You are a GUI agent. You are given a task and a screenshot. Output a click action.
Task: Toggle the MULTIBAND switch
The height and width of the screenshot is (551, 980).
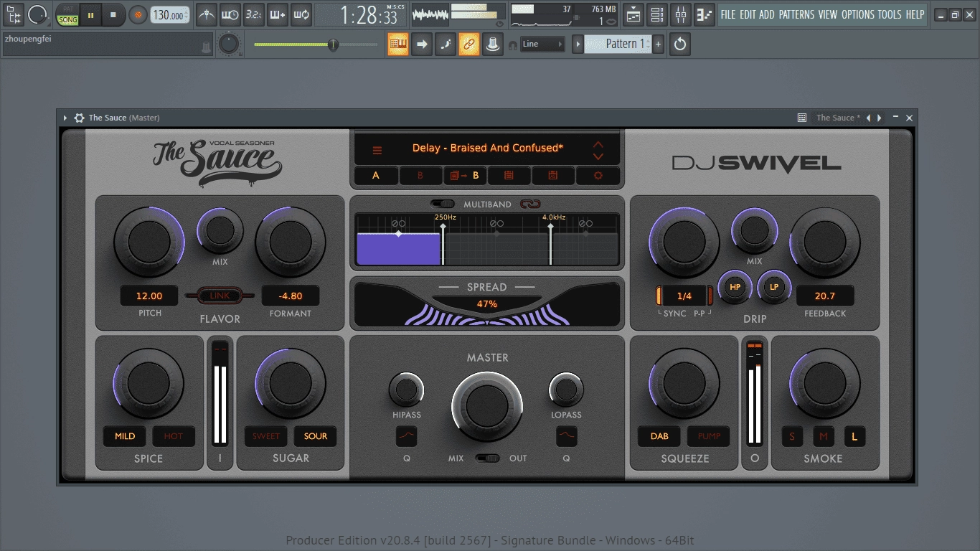[x=443, y=204]
